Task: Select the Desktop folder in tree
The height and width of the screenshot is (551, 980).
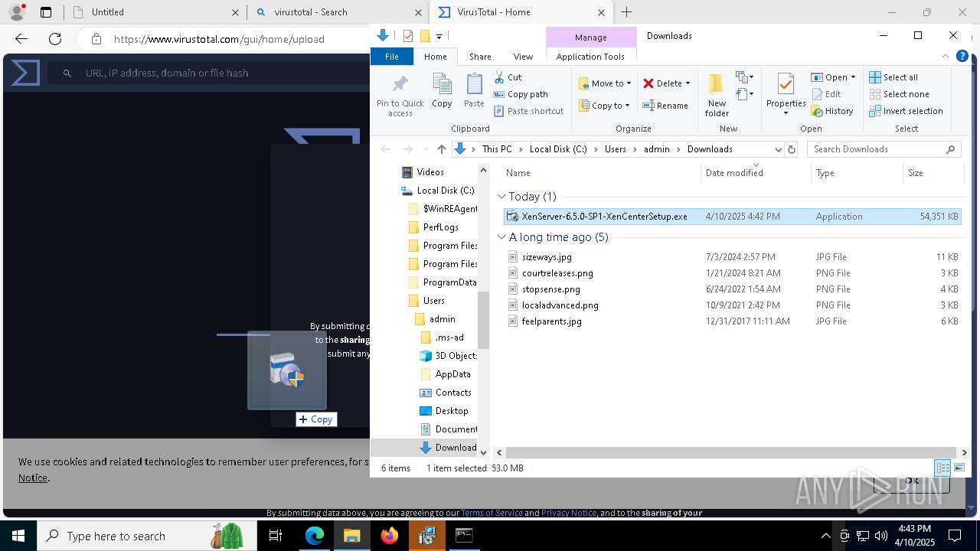Action: pos(444,411)
